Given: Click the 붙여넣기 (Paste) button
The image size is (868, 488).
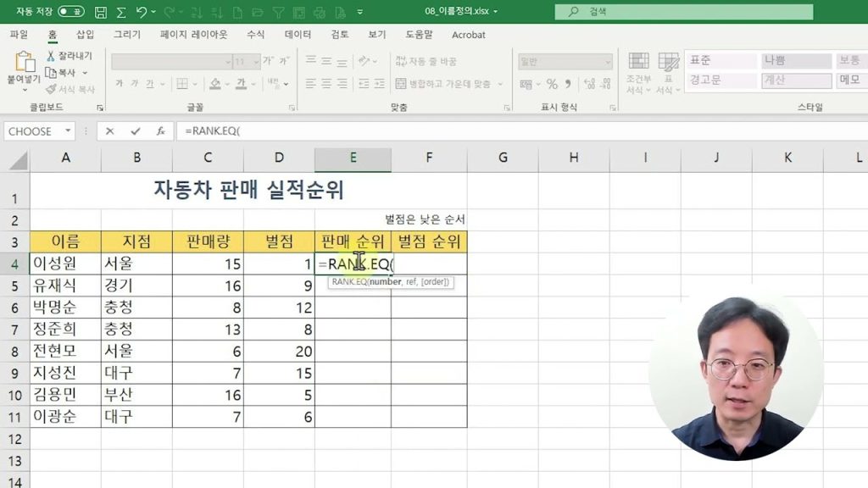Looking at the screenshot, I should point(24,68).
